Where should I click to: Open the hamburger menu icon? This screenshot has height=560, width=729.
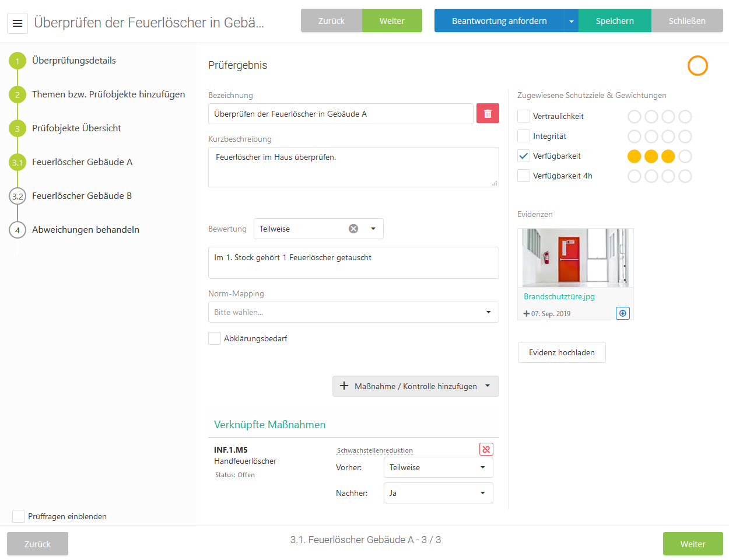17,23
